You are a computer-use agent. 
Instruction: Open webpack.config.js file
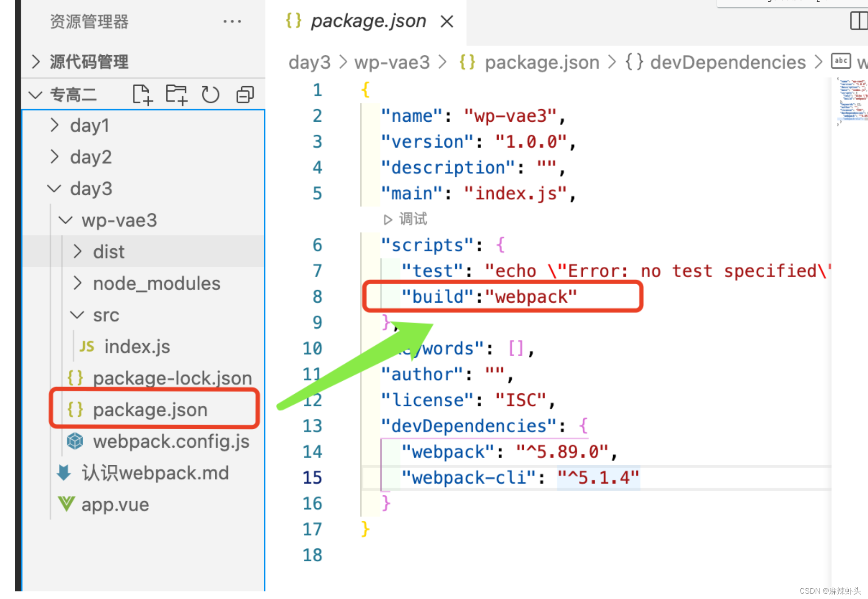171,441
